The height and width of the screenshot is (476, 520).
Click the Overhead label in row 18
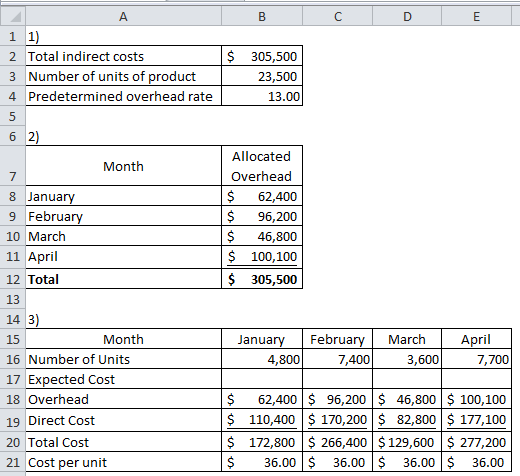pyautogui.click(x=123, y=399)
